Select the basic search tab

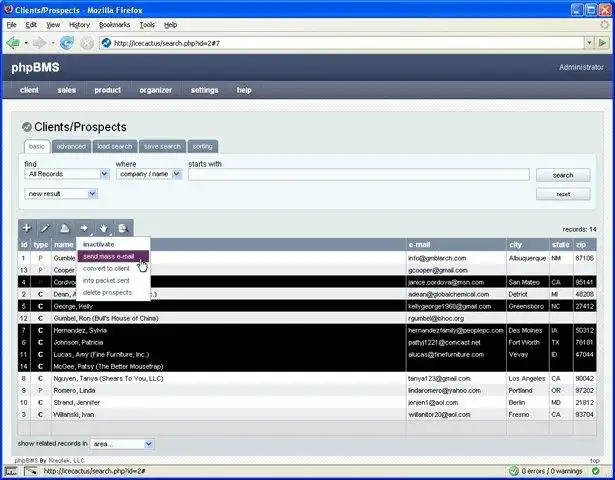tap(36, 146)
